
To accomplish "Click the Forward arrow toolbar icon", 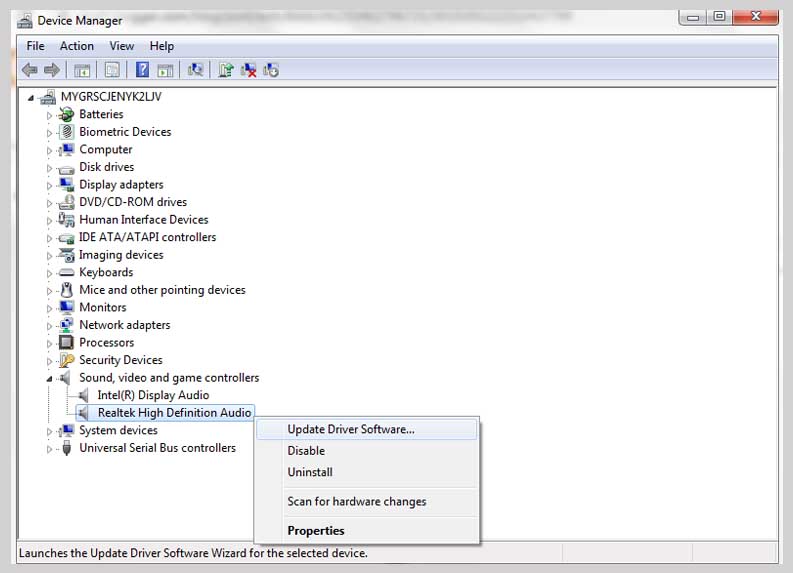I will (52, 69).
